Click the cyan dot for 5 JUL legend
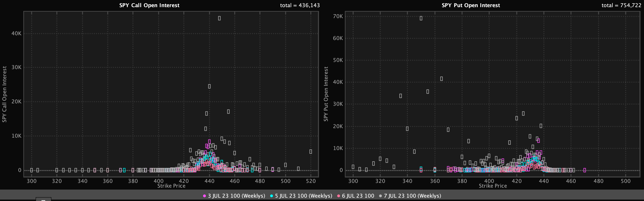This screenshot has width=644, height=201. click(x=272, y=196)
